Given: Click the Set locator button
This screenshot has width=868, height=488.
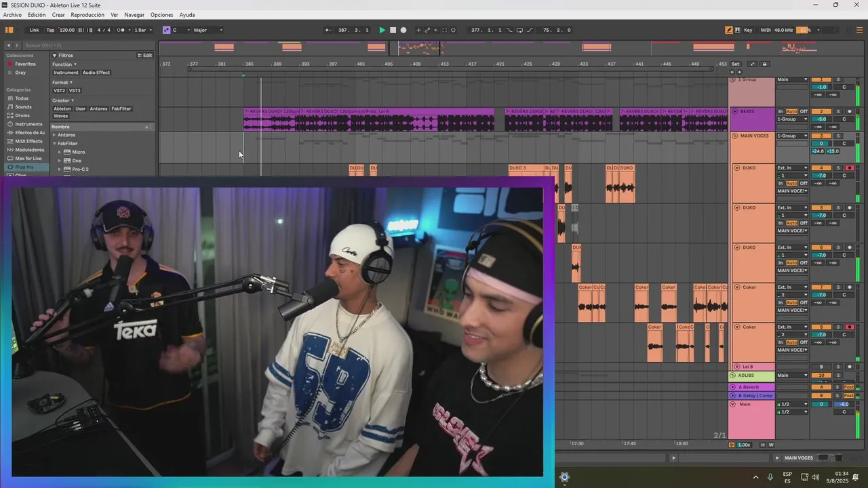Looking at the screenshot, I should pos(735,64).
